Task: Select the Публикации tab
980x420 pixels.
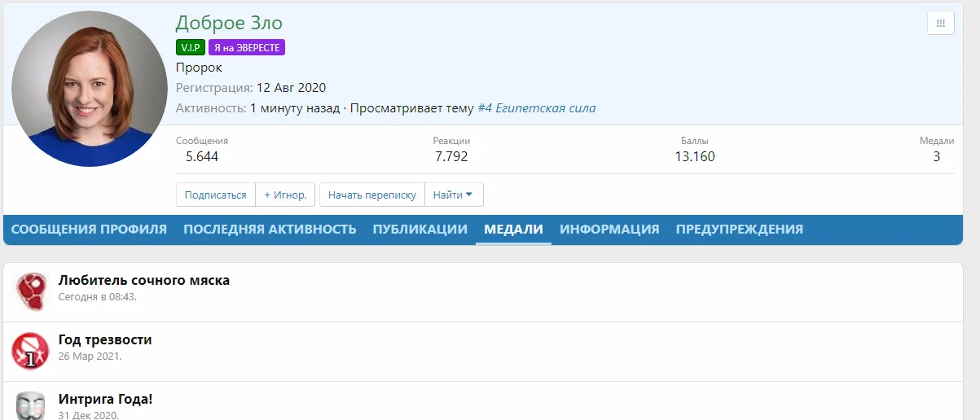Action: [420, 230]
